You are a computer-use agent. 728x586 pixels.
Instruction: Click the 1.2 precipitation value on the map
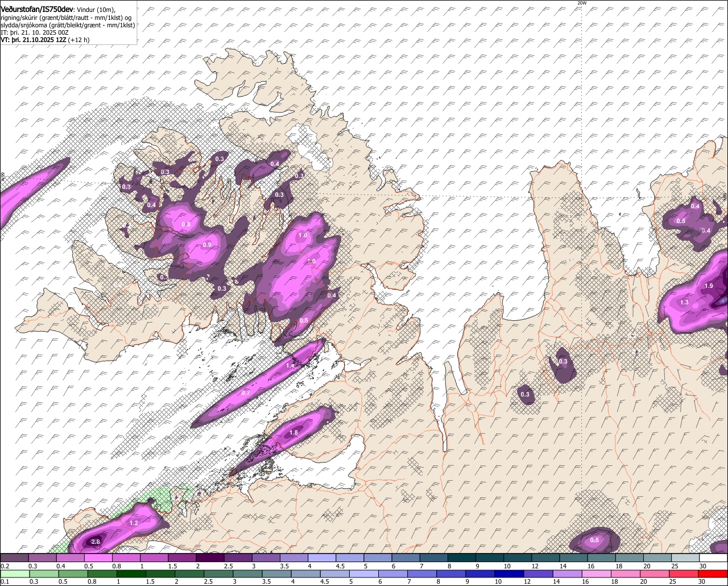pyautogui.click(x=134, y=522)
